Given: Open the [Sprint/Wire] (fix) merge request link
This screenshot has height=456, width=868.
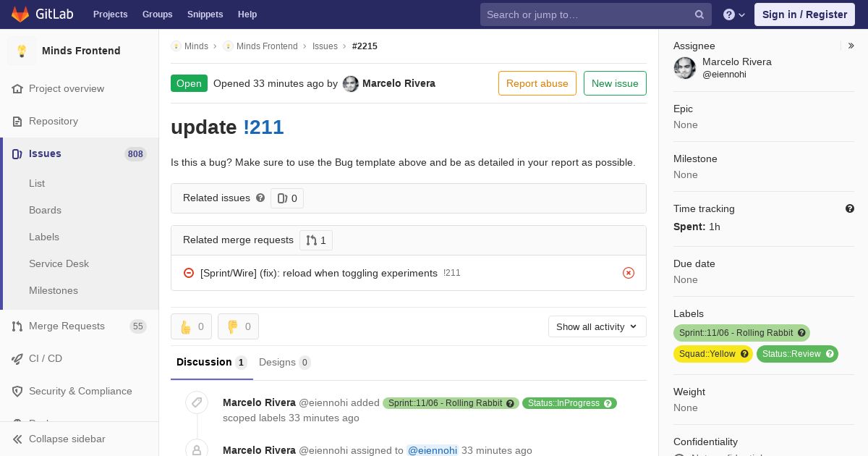Looking at the screenshot, I should click(x=319, y=273).
